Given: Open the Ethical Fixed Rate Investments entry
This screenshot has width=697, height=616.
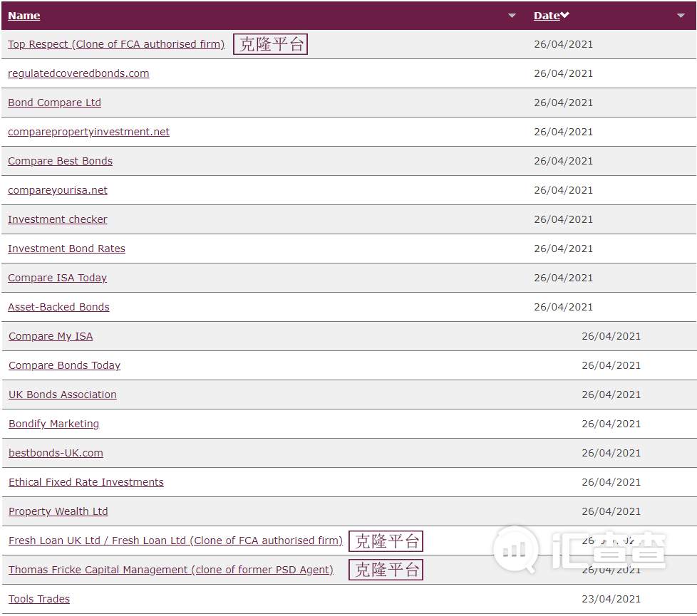Looking at the screenshot, I should (86, 482).
